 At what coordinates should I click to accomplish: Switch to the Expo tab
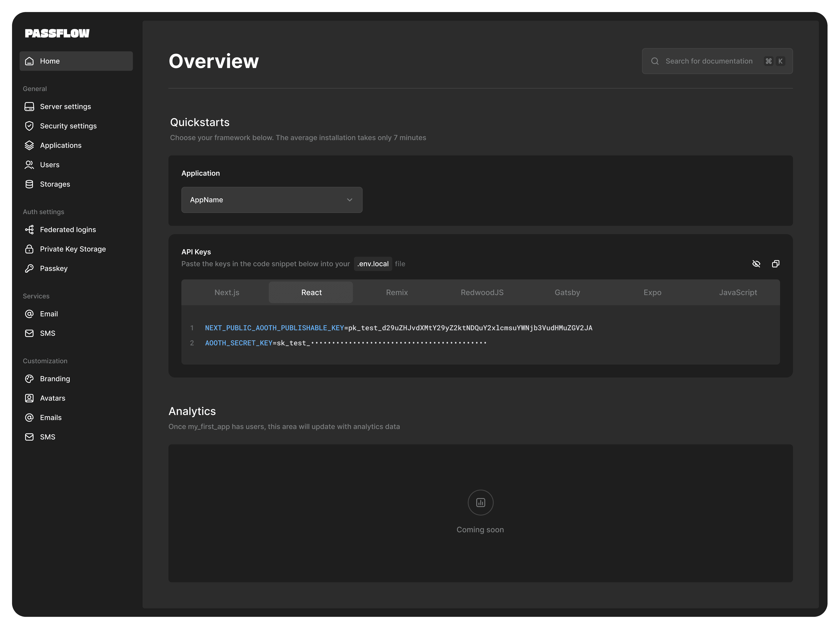[652, 293]
